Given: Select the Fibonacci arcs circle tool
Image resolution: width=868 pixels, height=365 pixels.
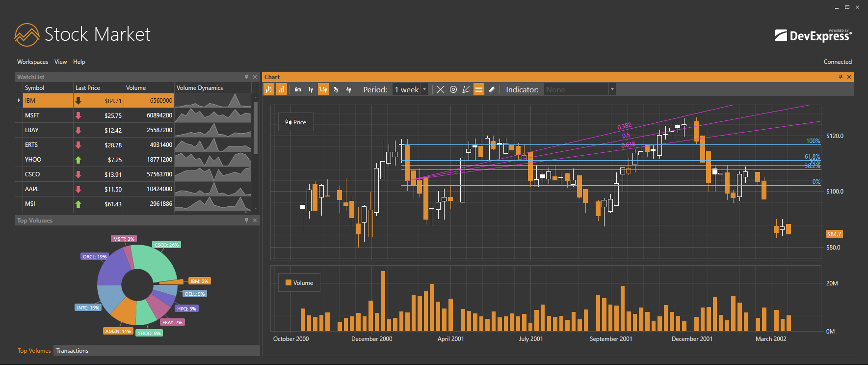Looking at the screenshot, I should pos(453,89).
